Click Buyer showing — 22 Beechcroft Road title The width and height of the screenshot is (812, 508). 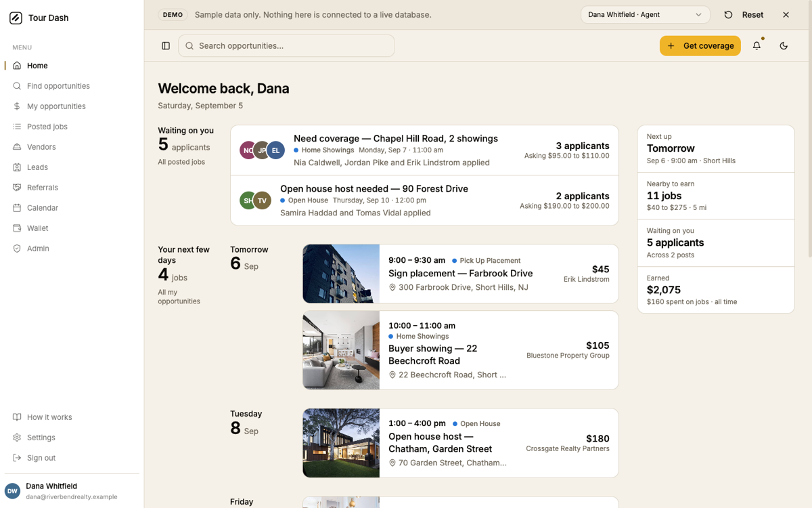[x=433, y=355]
